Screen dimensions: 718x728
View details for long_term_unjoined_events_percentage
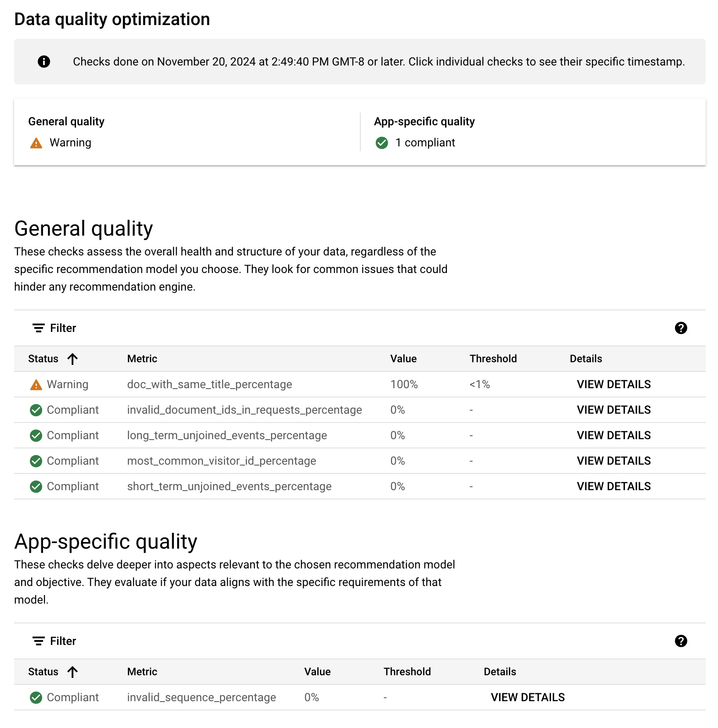[x=613, y=435]
